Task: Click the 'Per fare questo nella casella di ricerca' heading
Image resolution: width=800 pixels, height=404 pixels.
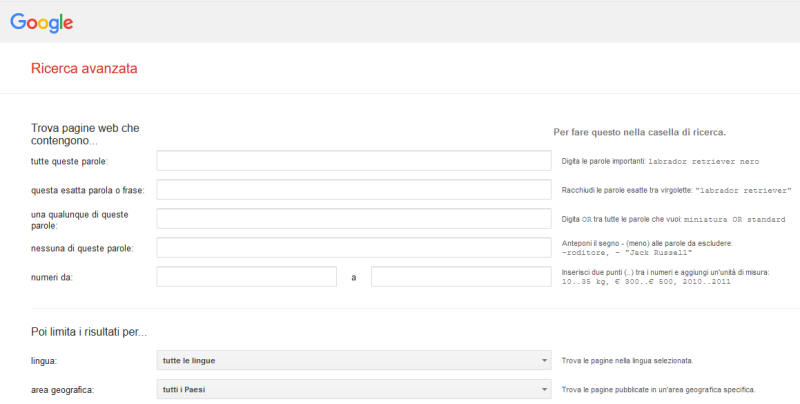Action: (639, 131)
